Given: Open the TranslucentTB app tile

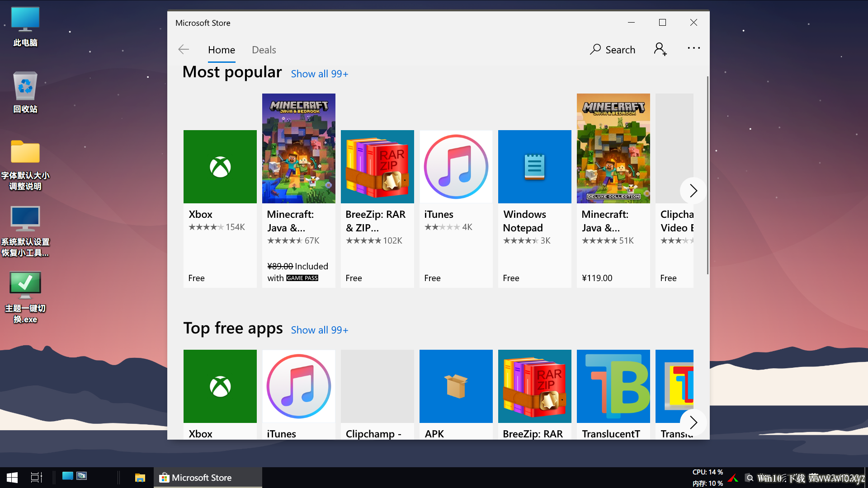Looking at the screenshot, I should pos(613,394).
